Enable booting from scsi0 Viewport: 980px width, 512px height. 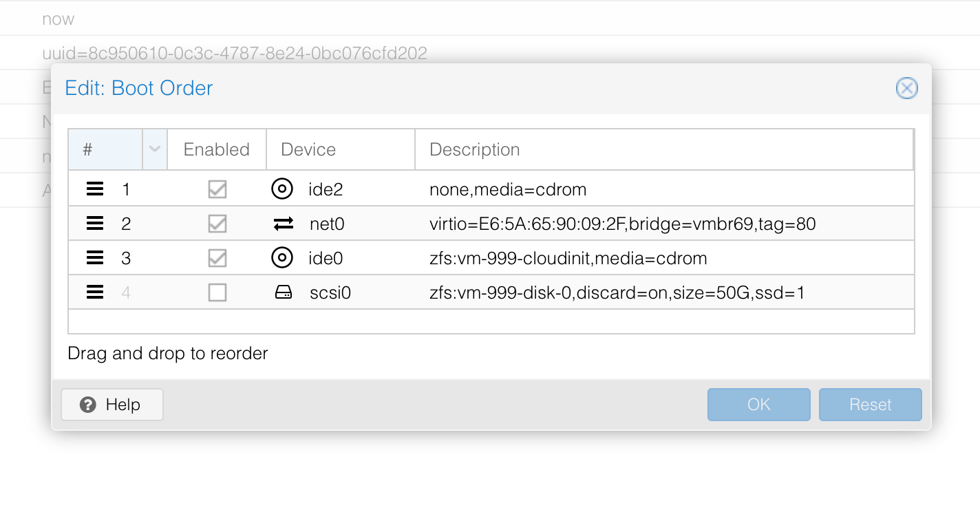coord(217,292)
